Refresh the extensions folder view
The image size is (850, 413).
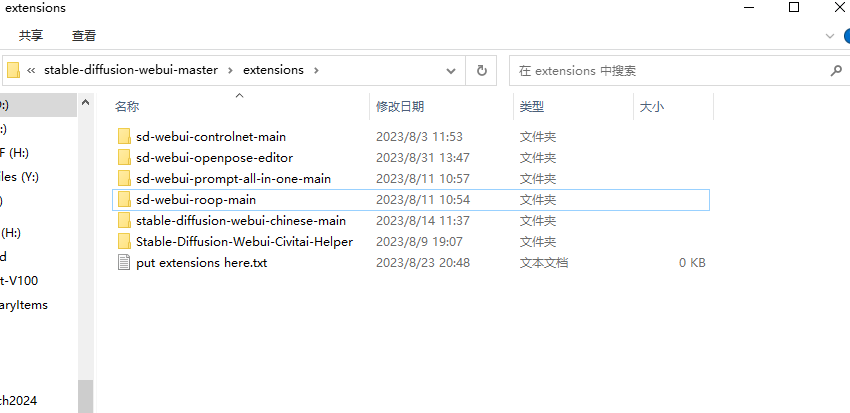(x=481, y=70)
